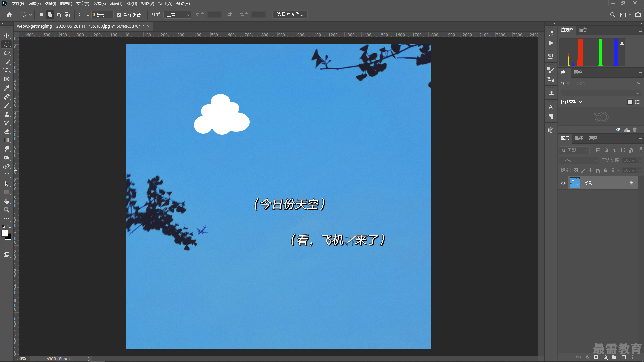This screenshot has height=362, width=644.
Task: Select the Eraser tool
Action: (x=7, y=131)
